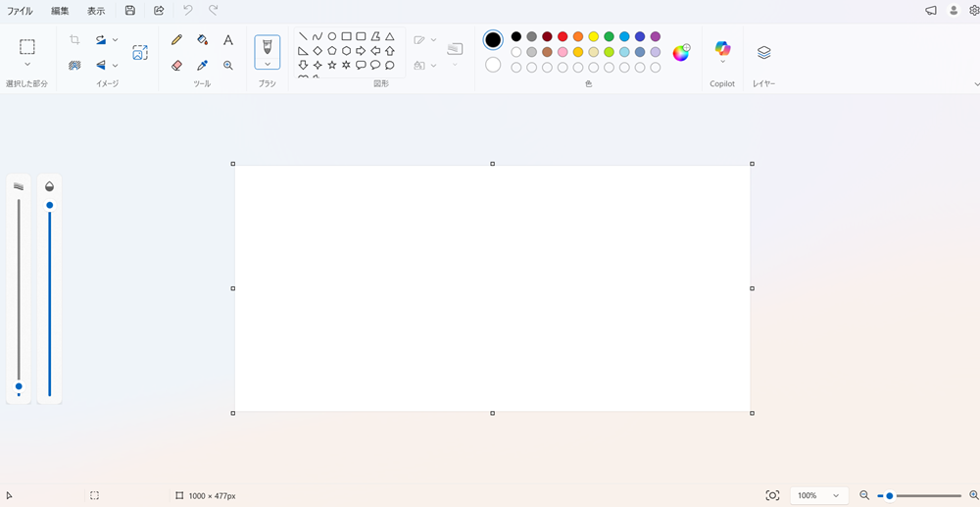Click the zoom out minus button
The image size is (980, 507).
864,495
